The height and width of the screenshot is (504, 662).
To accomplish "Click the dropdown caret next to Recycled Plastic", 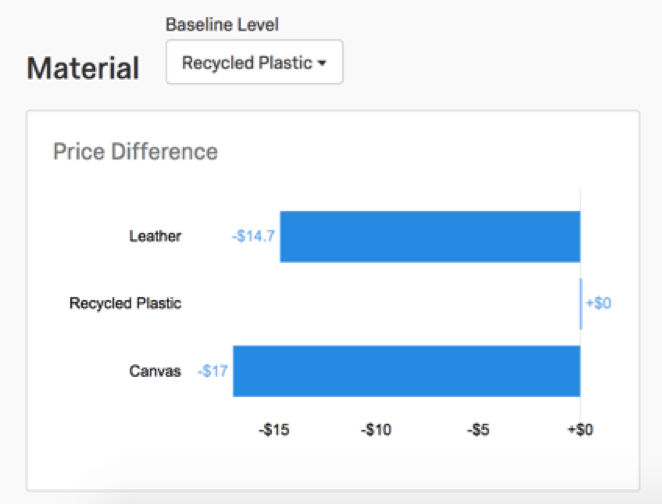I will [322, 64].
